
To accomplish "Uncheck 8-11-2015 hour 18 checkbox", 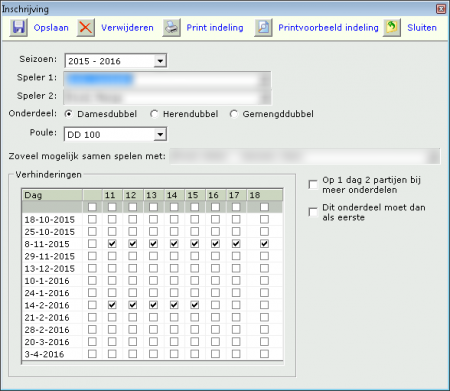I will (264, 244).
